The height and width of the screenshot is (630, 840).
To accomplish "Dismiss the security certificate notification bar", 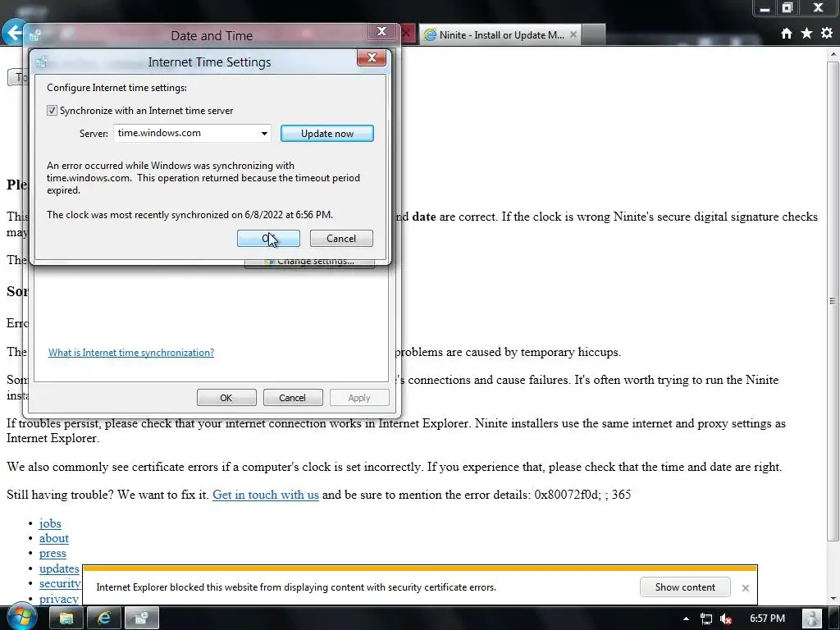I will point(745,587).
